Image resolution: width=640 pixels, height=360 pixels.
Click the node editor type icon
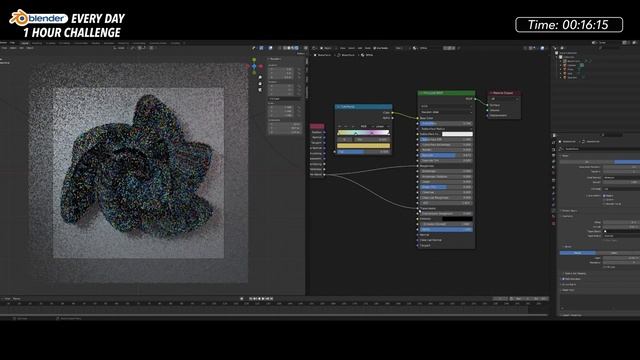[314, 48]
